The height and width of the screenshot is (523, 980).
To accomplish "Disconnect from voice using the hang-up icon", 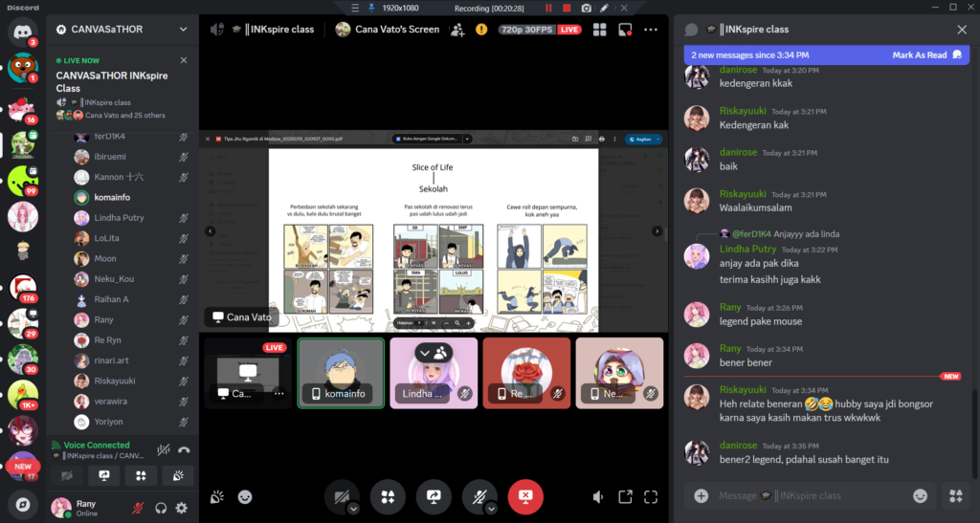I will pos(184,450).
